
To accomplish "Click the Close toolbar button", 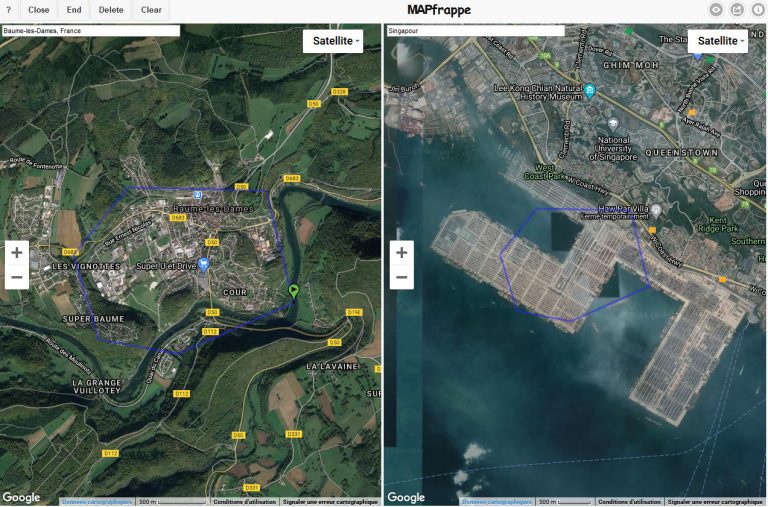I will (38, 10).
